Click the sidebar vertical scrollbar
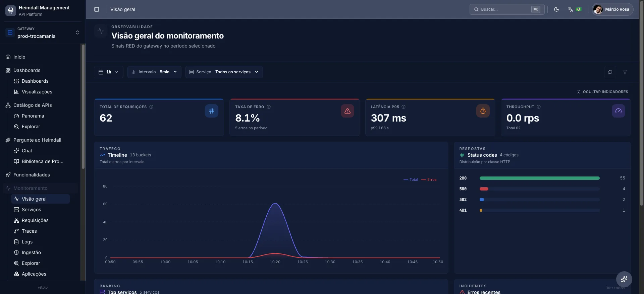644x294 pixels. [83, 106]
